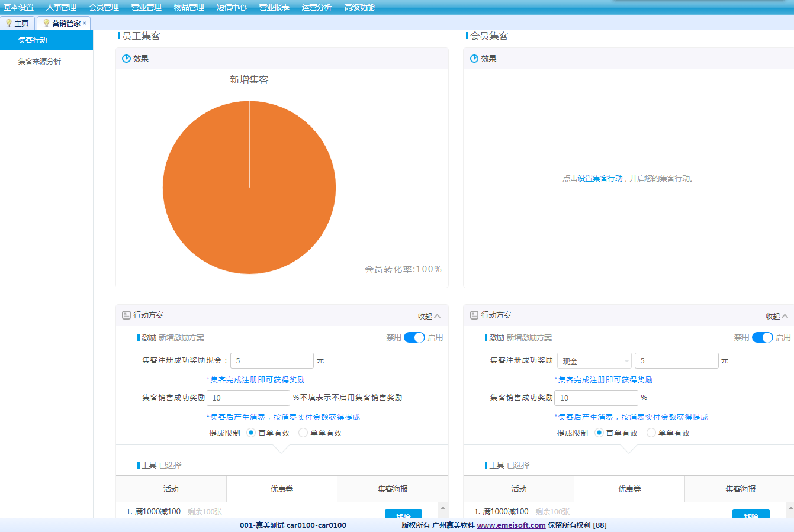The image size is (794, 532).
Task: Click the lightbulb icon on 主页 tab
Action: click(x=9, y=23)
